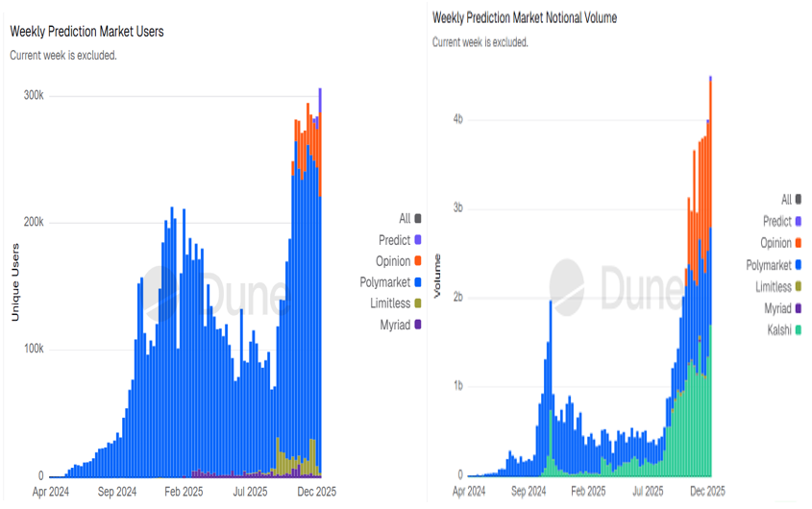Screen dimensions: 812x509
Task: Click the Sep 2024 label on Volume chart
Action: click(529, 490)
